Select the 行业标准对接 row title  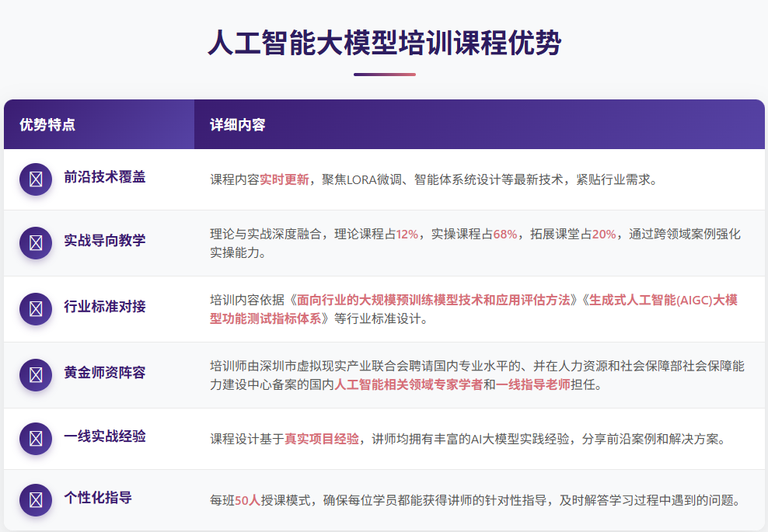coord(104,306)
